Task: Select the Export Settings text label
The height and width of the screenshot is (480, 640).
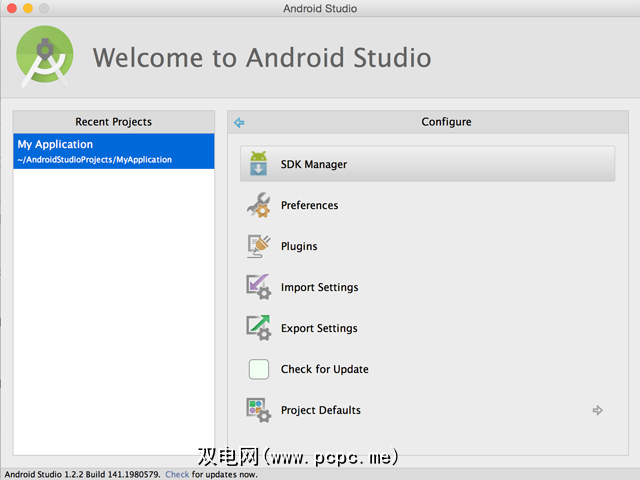Action: 319,328
